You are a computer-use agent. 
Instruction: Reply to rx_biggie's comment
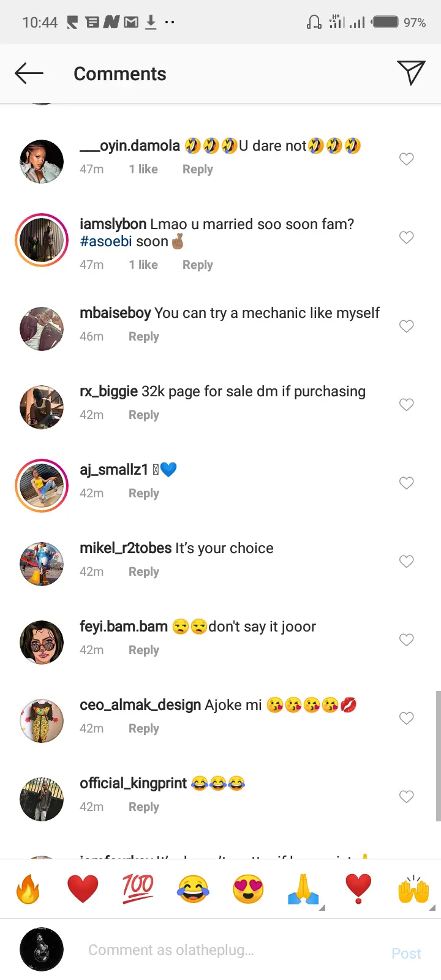point(143,415)
